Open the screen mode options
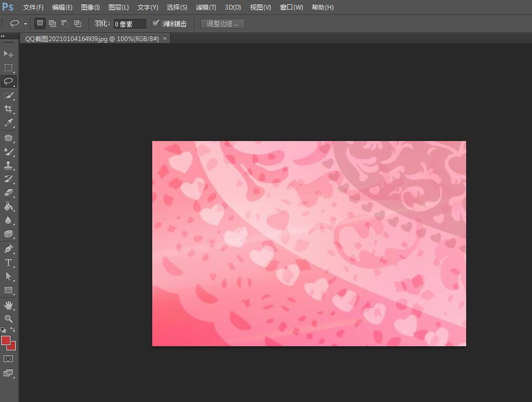This screenshot has width=532, height=402. pyautogui.click(x=8, y=373)
